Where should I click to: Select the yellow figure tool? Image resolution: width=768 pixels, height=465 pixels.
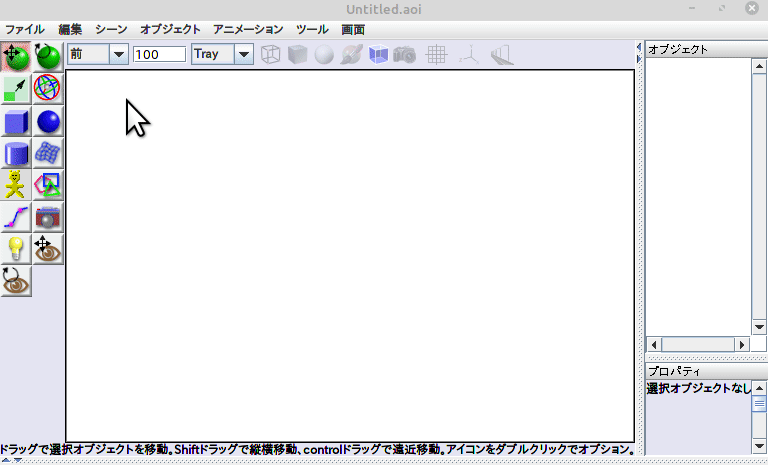16,185
